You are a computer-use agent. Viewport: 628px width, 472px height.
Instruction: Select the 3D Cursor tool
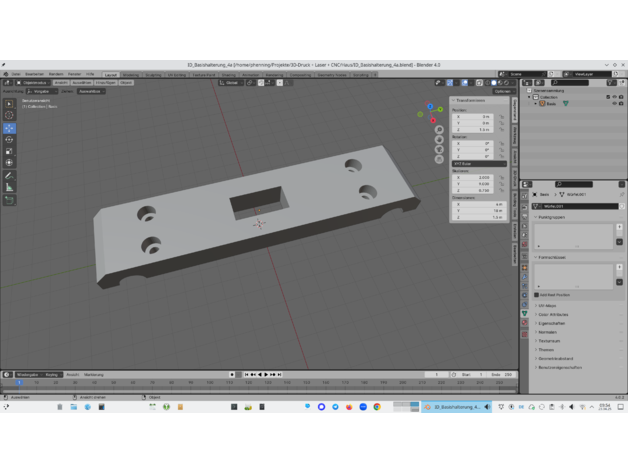point(9,115)
